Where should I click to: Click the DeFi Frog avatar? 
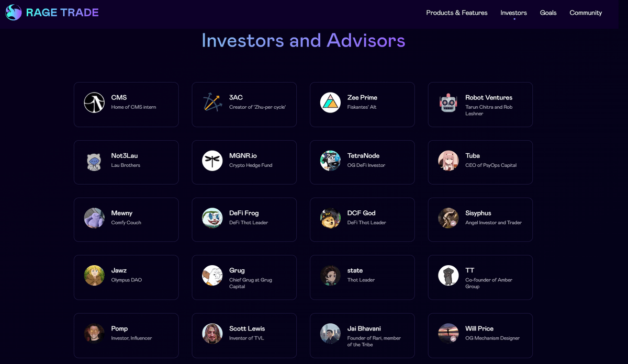point(212,218)
